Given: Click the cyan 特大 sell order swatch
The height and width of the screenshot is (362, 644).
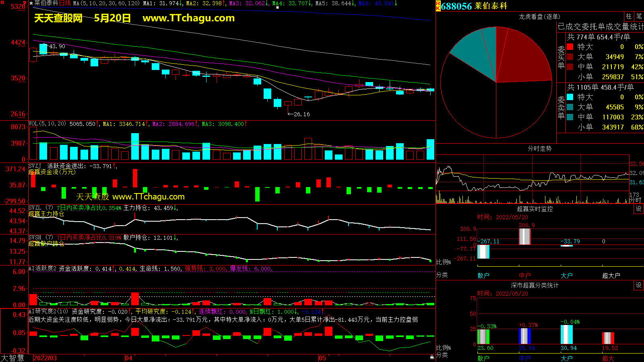Looking at the screenshot, I should point(570,97).
